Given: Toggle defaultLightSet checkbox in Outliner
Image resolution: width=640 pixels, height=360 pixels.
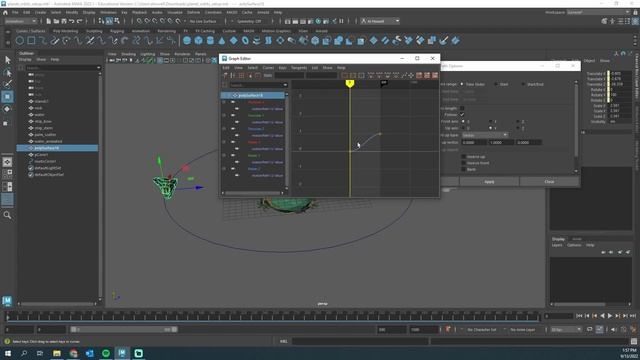Looking at the screenshot, I should point(31,168).
